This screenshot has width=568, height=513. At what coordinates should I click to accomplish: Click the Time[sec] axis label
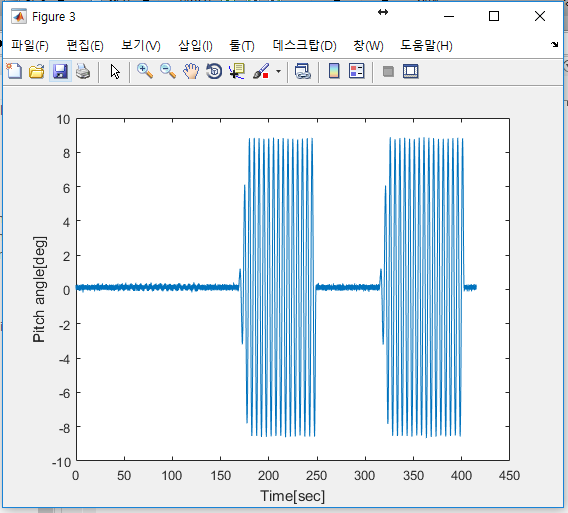(x=293, y=496)
